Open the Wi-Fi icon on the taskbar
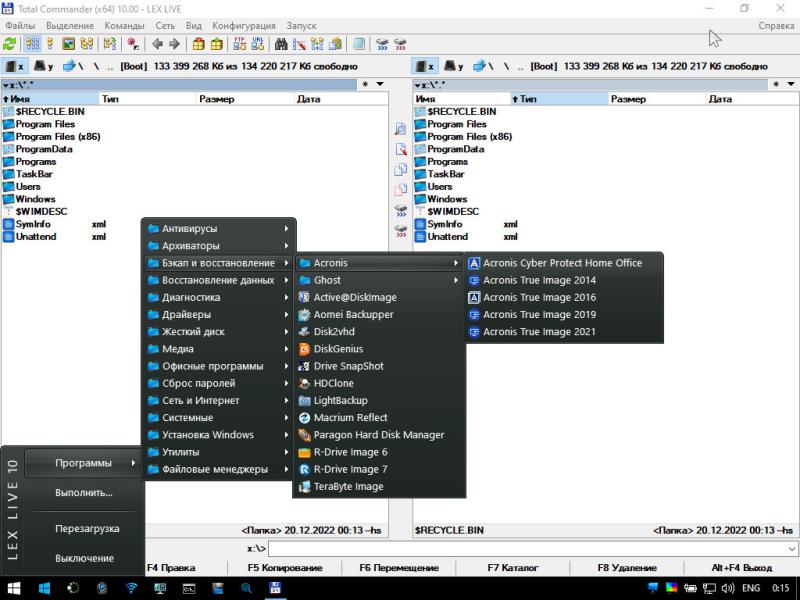This screenshot has height=600, width=800. [x=131, y=588]
